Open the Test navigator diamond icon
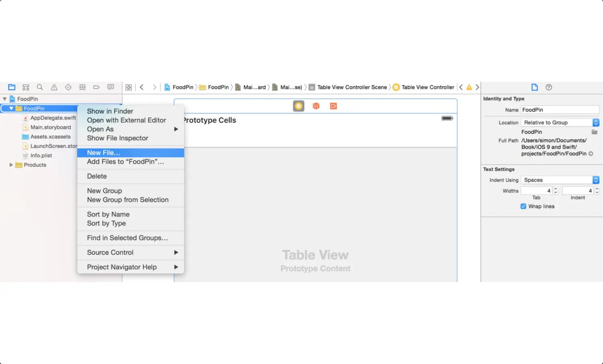This screenshot has width=603, height=364. pyautogui.click(x=68, y=87)
